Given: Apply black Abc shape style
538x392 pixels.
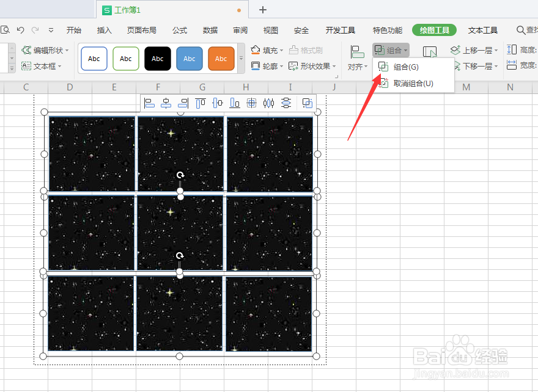Looking at the screenshot, I should [x=158, y=59].
